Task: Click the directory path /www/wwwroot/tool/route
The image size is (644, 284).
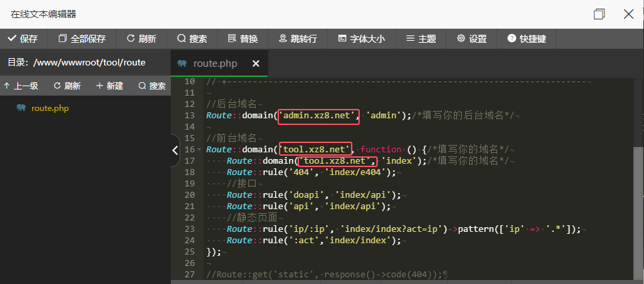Action: (89, 62)
